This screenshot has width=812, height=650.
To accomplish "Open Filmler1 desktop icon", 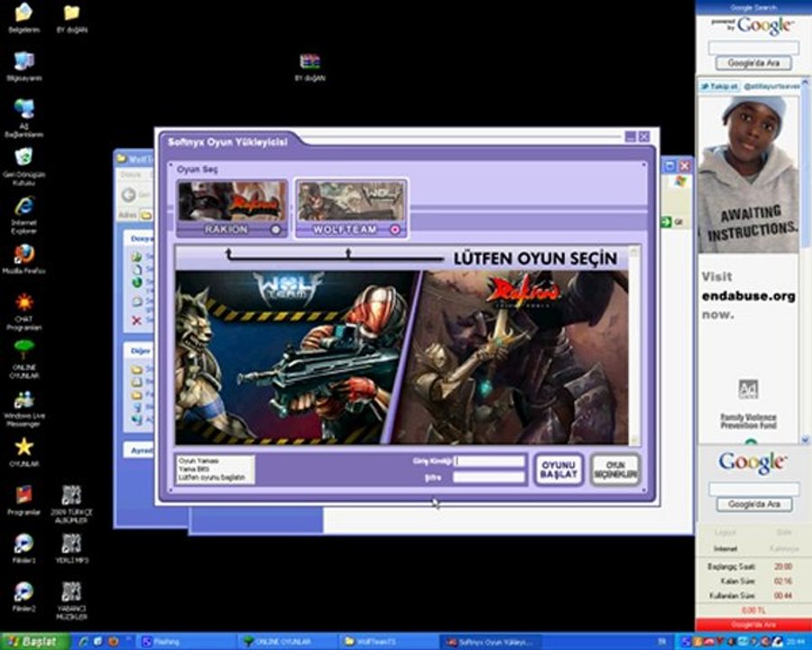I will click(23, 548).
